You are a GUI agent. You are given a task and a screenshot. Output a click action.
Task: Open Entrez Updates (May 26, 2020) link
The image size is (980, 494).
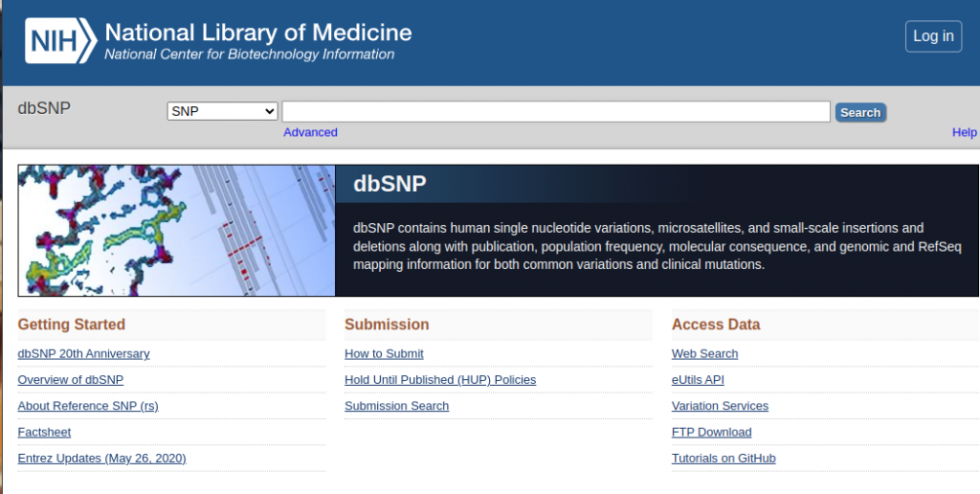[x=101, y=459]
